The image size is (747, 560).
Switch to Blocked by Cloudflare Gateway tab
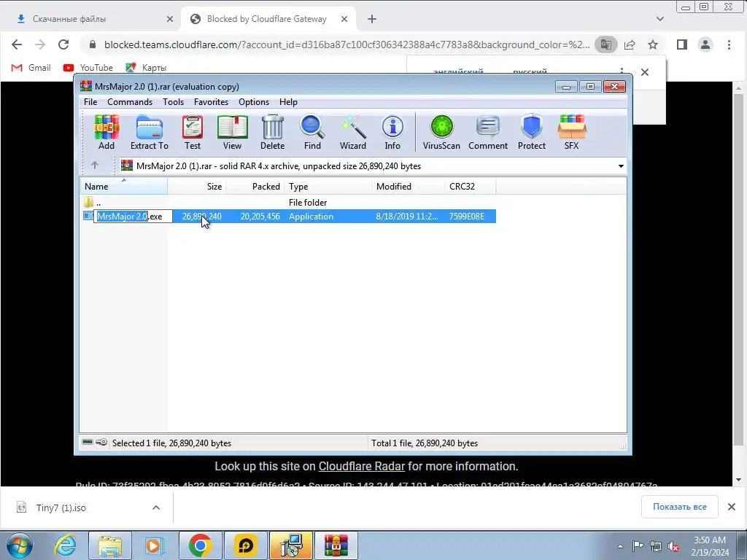269,19
